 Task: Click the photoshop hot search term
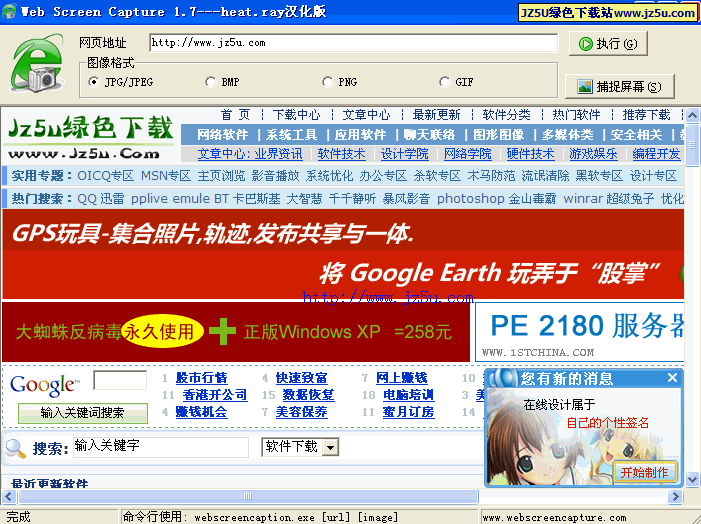coord(470,198)
